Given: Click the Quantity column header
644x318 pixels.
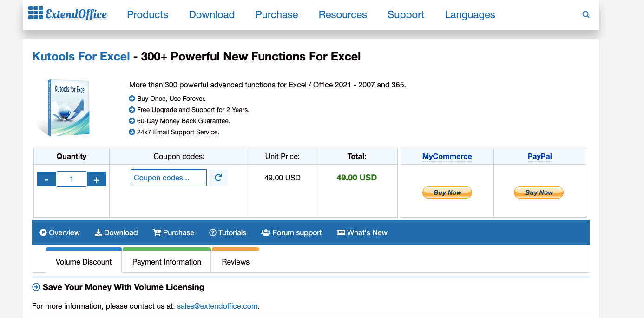Looking at the screenshot, I should pos(72,157).
